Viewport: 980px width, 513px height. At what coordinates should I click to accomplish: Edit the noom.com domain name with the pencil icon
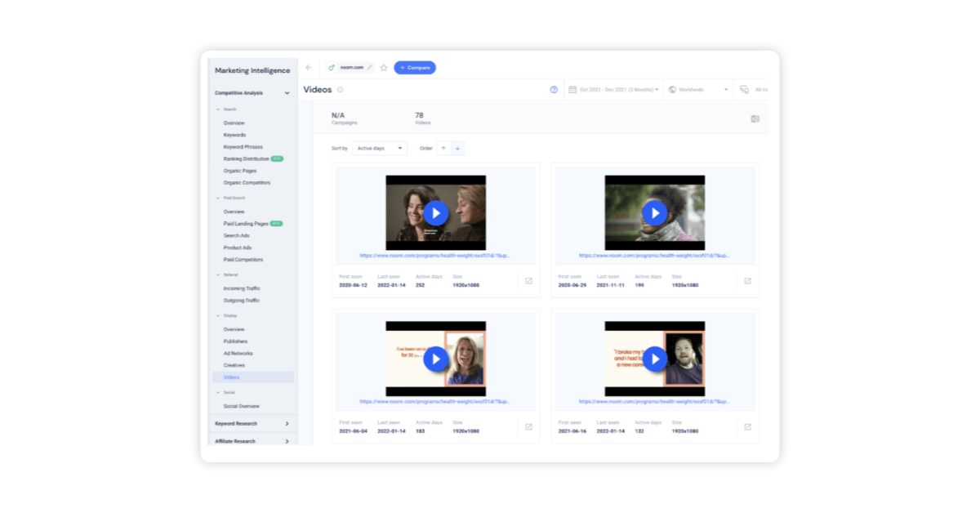pyautogui.click(x=369, y=67)
